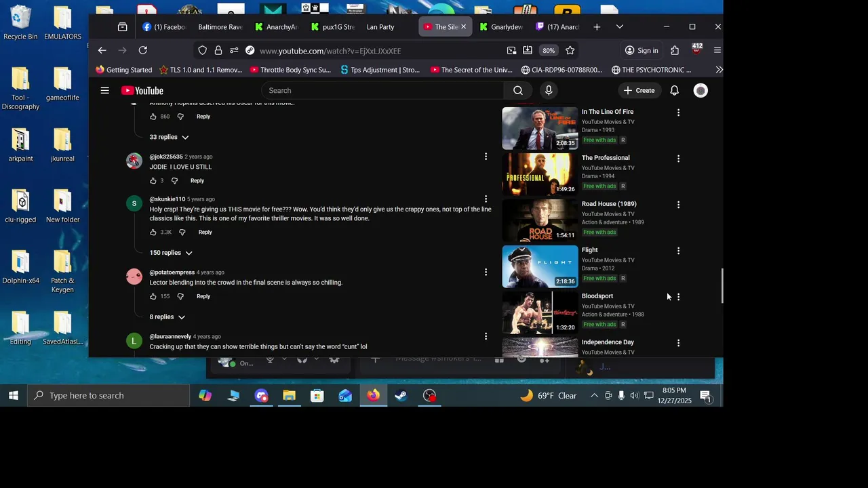
Task: Reload the page in Firefox
Action: point(143,50)
